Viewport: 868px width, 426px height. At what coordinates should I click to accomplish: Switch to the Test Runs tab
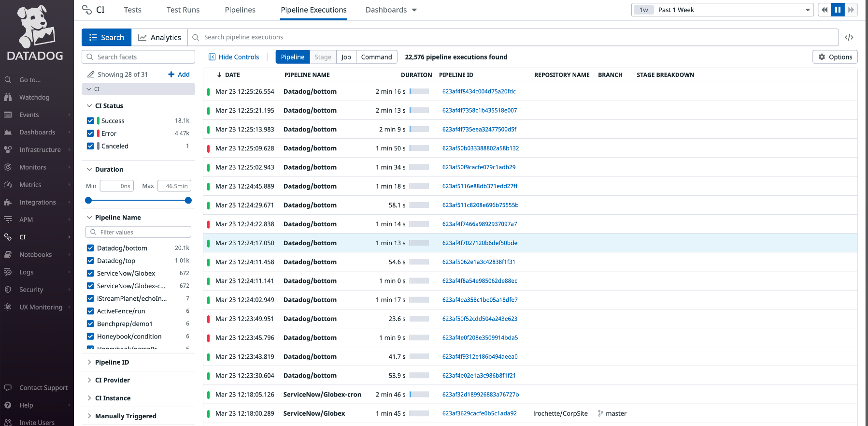(183, 10)
